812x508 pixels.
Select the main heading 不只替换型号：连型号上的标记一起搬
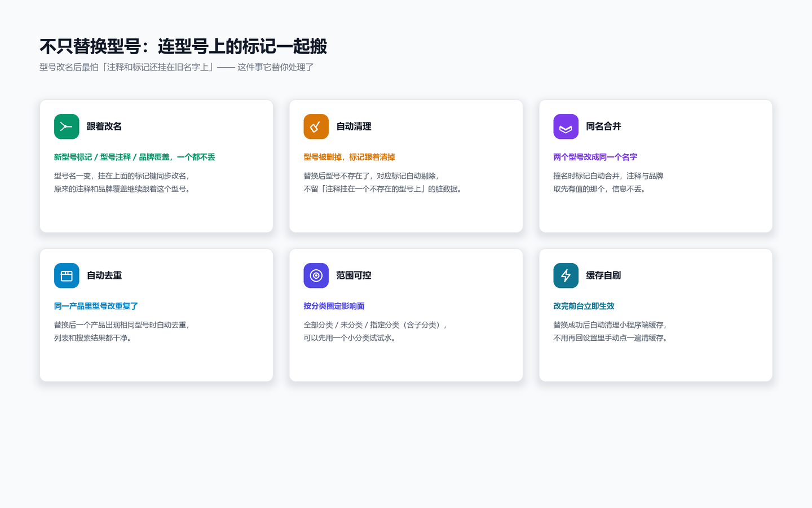click(183, 46)
